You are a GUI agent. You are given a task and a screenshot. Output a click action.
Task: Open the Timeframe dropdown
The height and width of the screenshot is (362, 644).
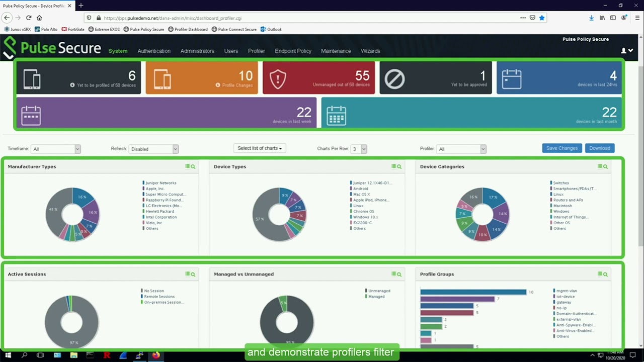[55, 149]
